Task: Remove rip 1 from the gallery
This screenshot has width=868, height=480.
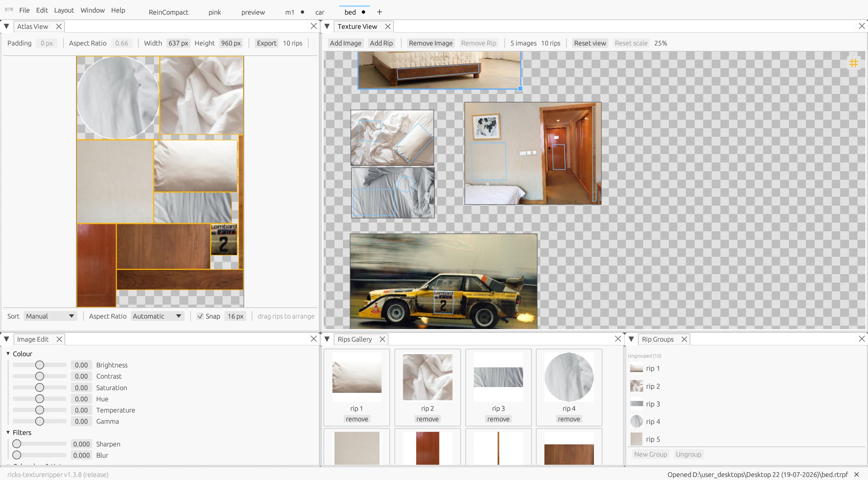Action: tap(357, 419)
